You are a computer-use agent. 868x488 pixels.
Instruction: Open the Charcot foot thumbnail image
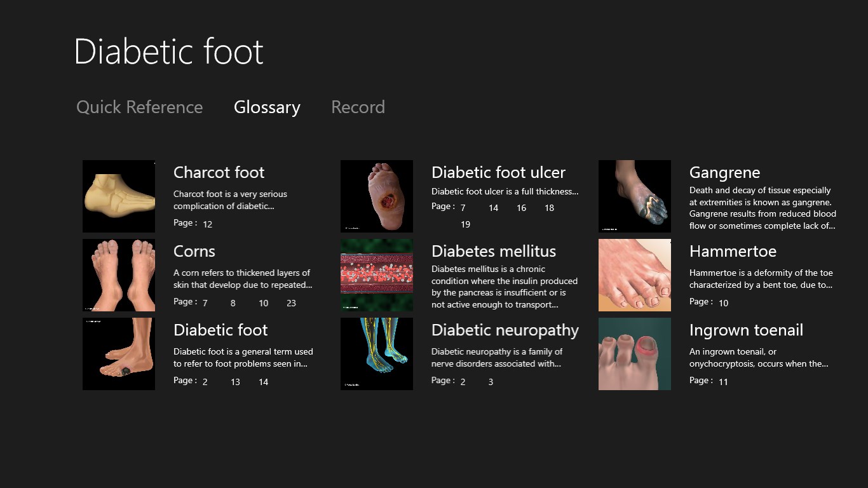coord(119,196)
